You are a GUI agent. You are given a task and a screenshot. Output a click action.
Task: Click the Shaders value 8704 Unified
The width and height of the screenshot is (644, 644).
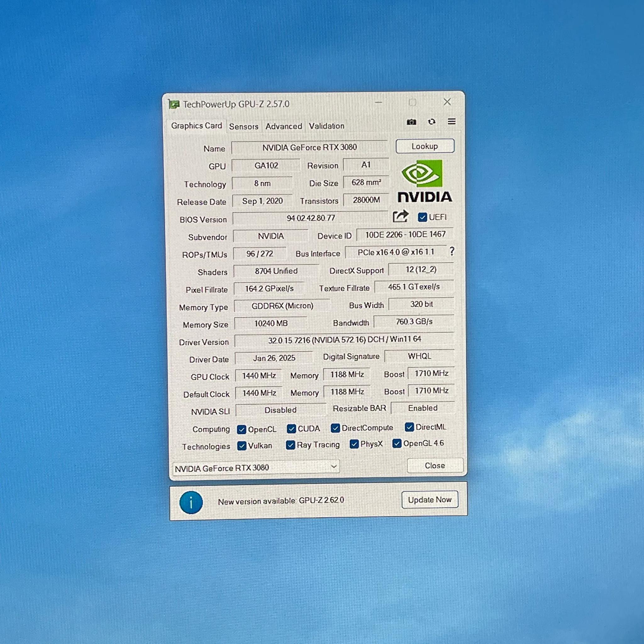point(276,271)
